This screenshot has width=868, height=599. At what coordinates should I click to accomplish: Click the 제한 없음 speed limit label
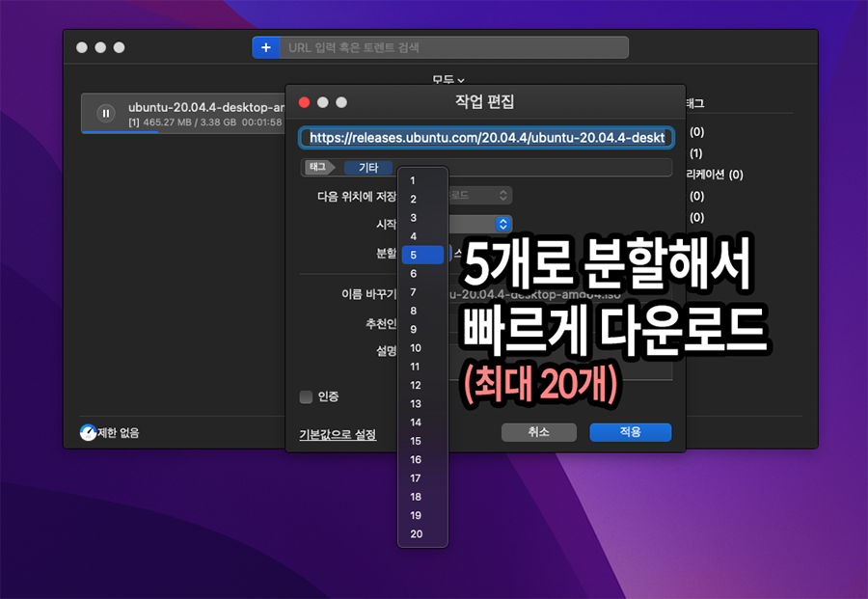pyautogui.click(x=119, y=433)
